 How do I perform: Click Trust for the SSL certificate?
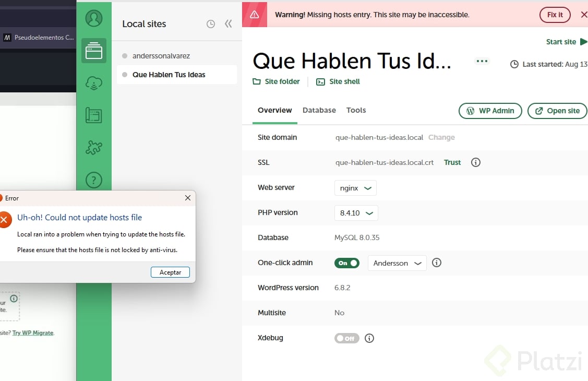tap(452, 162)
